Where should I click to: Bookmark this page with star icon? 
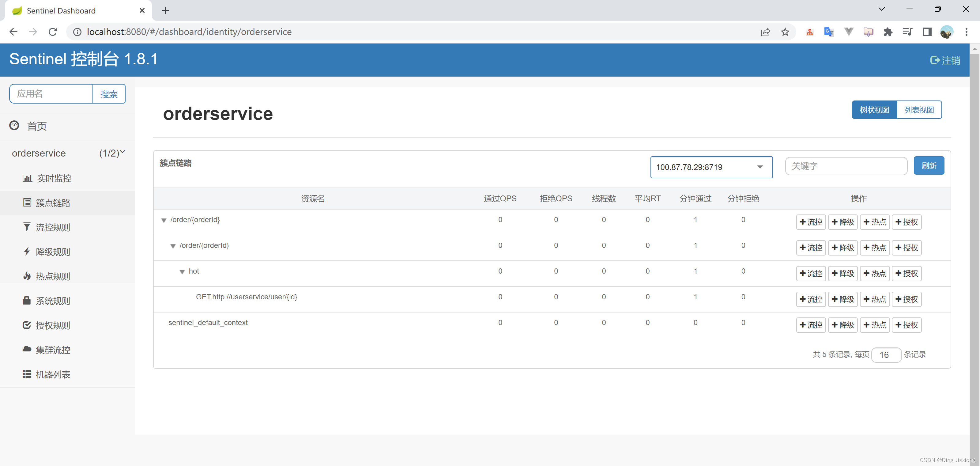[x=785, y=32]
